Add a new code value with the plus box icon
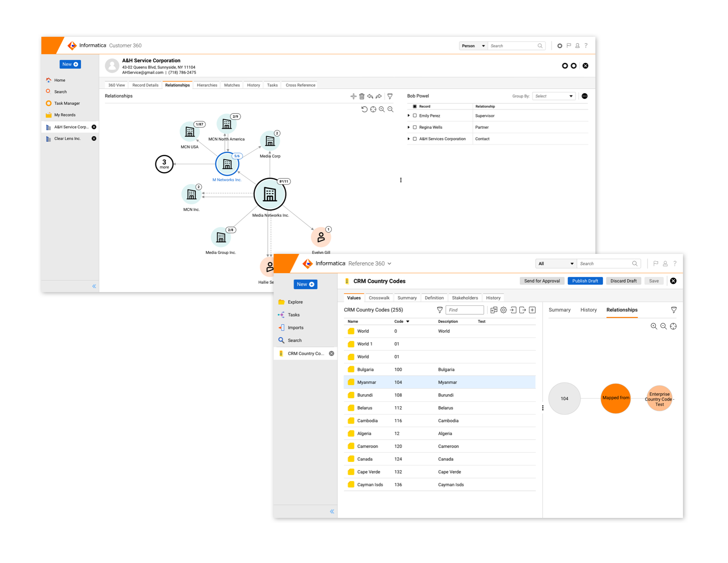728x563 pixels. click(x=532, y=310)
